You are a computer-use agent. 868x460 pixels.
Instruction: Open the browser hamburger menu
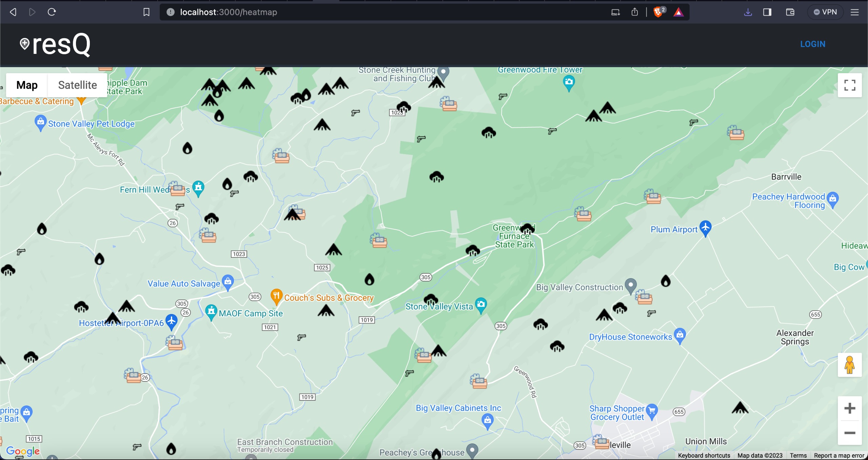(x=855, y=12)
